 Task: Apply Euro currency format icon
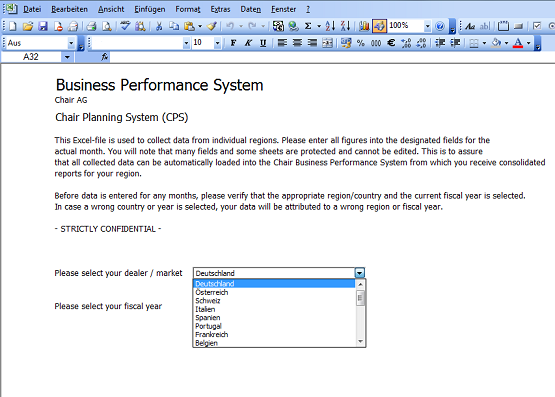391,43
